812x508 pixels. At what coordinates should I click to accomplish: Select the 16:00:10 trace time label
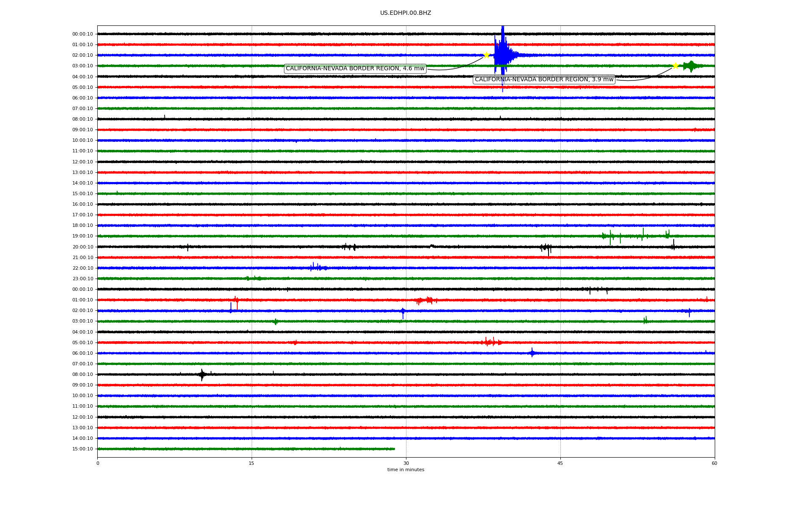click(x=82, y=204)
